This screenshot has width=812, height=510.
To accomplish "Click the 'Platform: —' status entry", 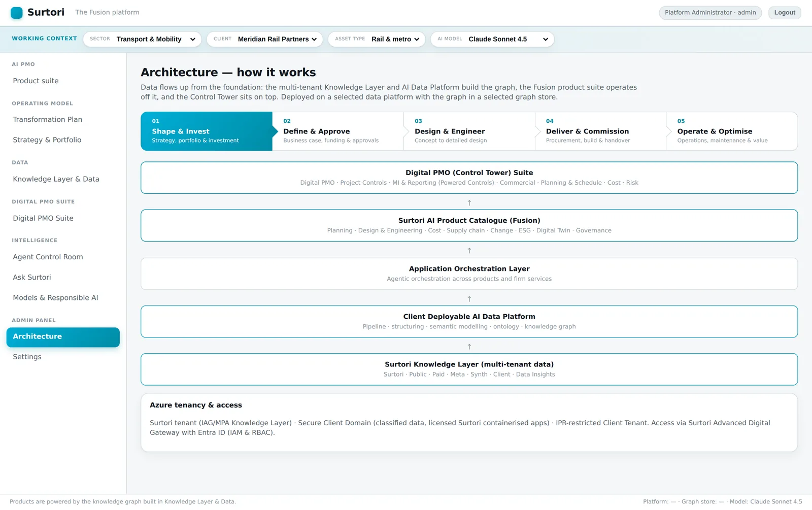I will (659, 501).
